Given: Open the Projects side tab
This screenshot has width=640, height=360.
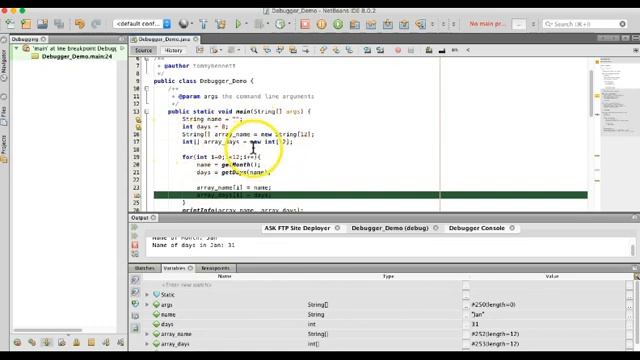Looking at the screenshot, I should pyautogui.click(x=4, y=149).
